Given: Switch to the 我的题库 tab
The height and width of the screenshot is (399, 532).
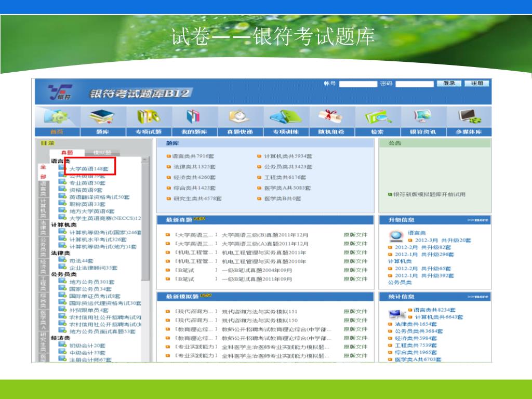Looking at the screenshot, I should click(194, 131).
